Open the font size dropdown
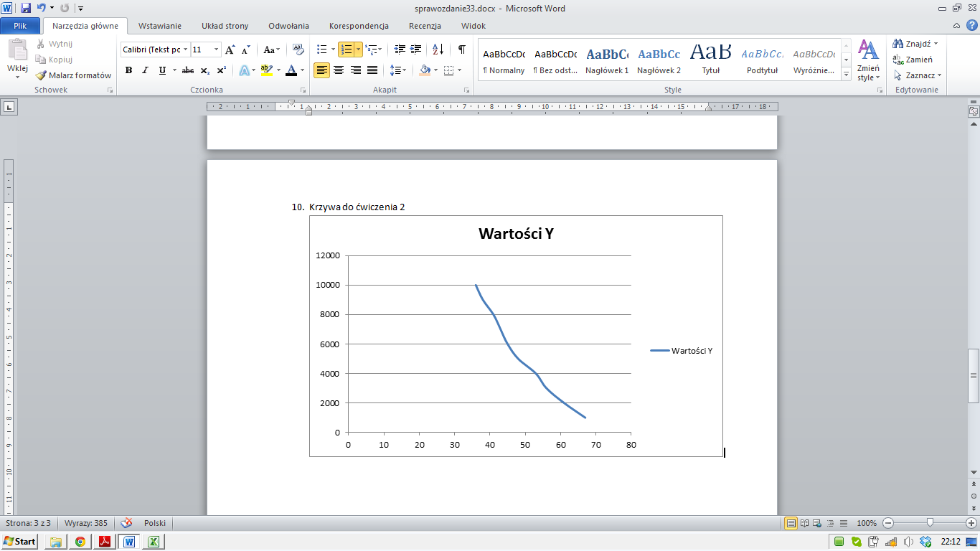The image size is (980, 551). tap(216, 50)
